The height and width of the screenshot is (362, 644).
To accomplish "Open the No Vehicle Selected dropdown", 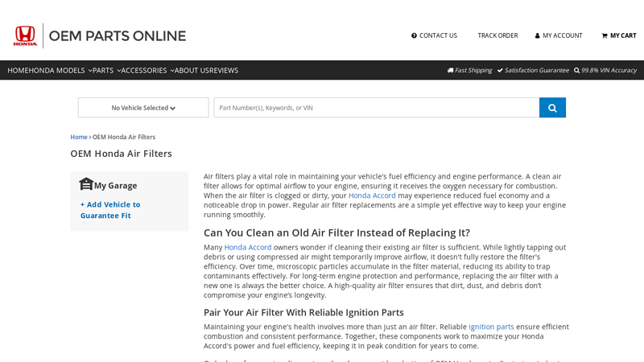I will [143, 108].
